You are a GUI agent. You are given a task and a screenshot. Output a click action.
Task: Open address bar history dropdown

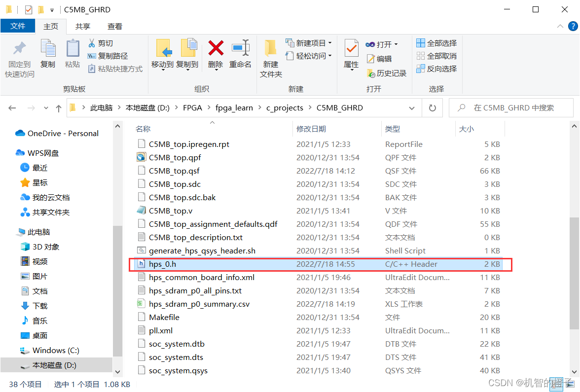412,108
